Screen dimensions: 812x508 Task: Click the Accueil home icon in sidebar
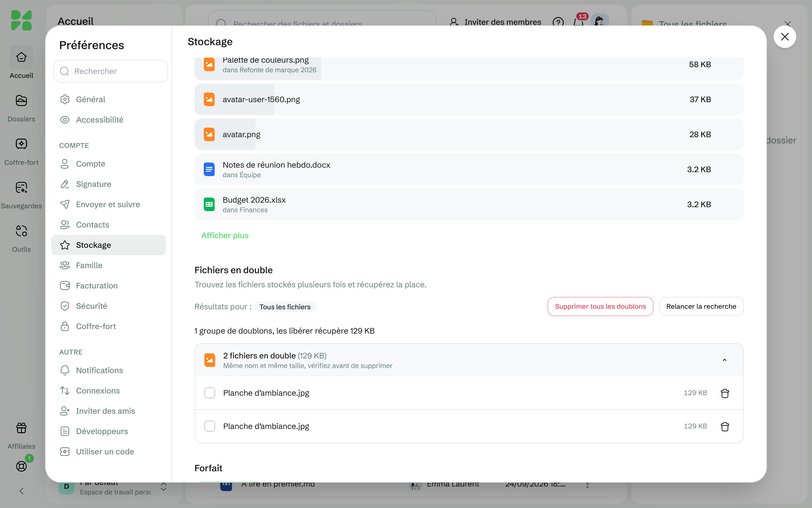pos(21,57)
